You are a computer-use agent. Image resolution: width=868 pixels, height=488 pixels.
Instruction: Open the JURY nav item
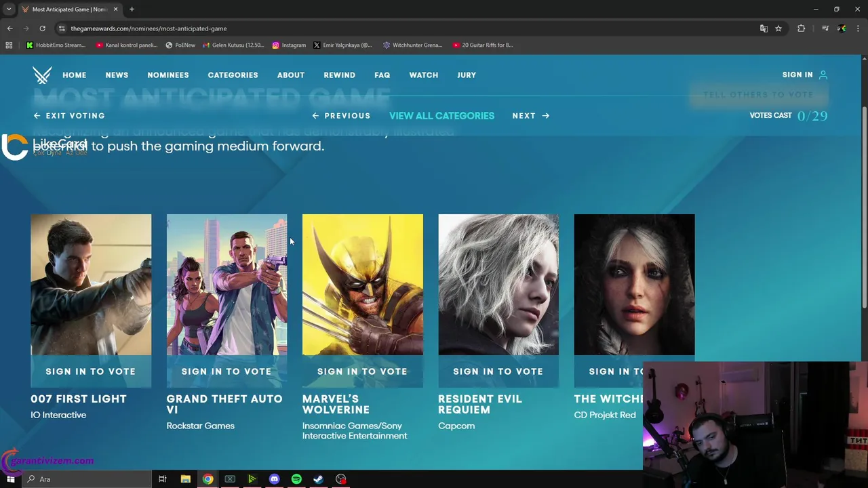click(467, 75)
